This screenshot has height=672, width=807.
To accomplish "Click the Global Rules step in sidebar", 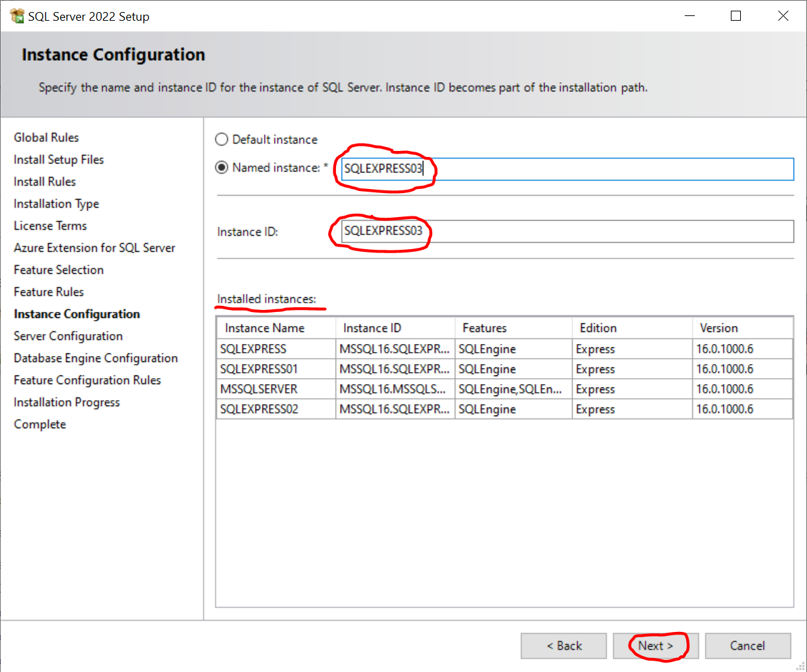I will click(x=46, y=138).
